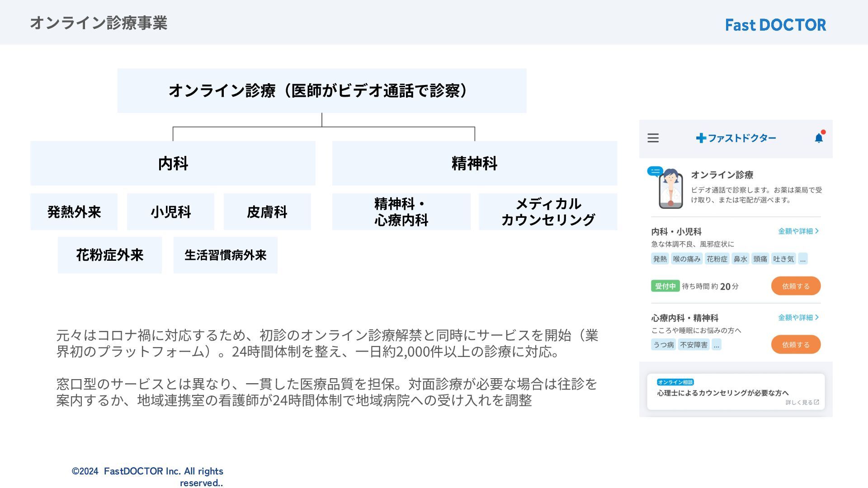868x488 pixels.
Task: Open the hamburger menu icon
Action: (653, 138)
